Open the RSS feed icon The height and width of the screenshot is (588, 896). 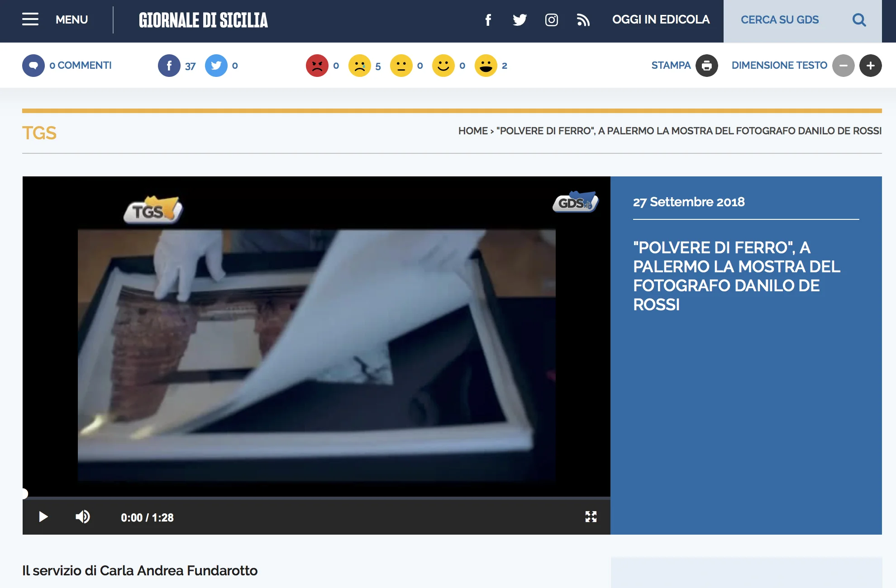click(x=583, y=20)
